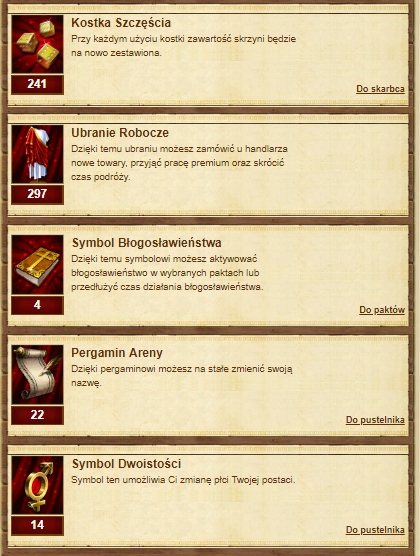The height and width of the screenshot is (556, 420).
Task: Click the blessing symbol count showing 4
Action: [37, 305]
